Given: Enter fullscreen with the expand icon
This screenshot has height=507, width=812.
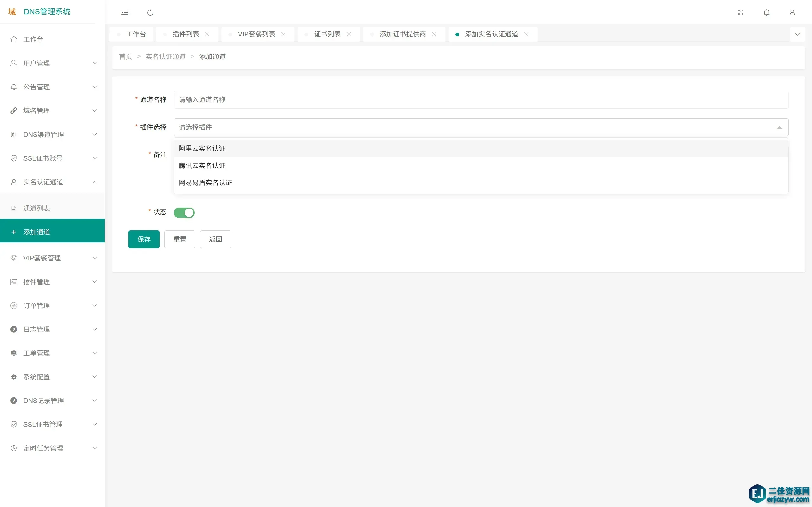Looking at the screenshot, I should (x=741, y=12).
